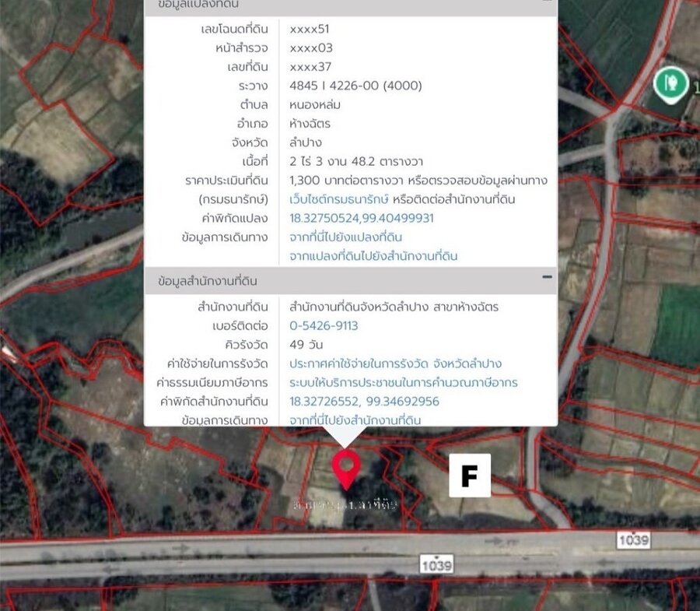Viewport: 700px width, 611px height.
Task: Click the ข้อมูลสำนักงานที่ดิน section header
Action: tap(207, 281)
